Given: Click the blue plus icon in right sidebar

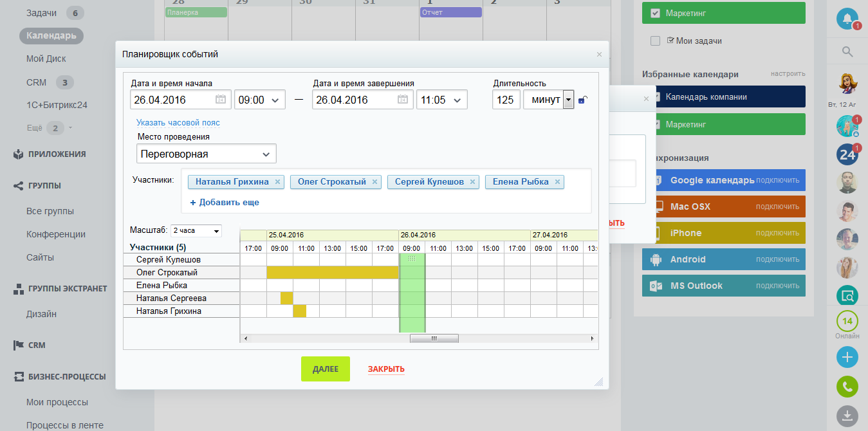Looking at the screenshot, I should (x=847, y=357).
